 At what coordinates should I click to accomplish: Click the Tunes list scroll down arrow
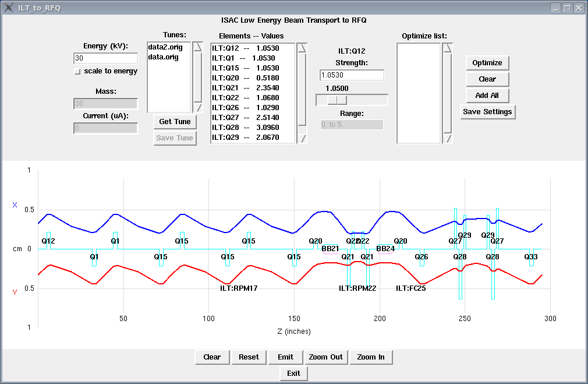[198, 107]
